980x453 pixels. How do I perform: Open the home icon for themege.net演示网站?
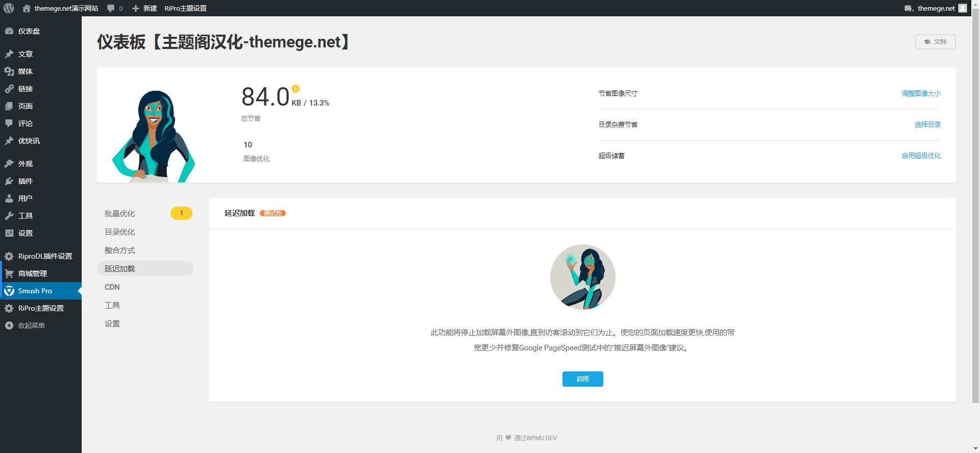pyautogui.click(x=27, y=8)
